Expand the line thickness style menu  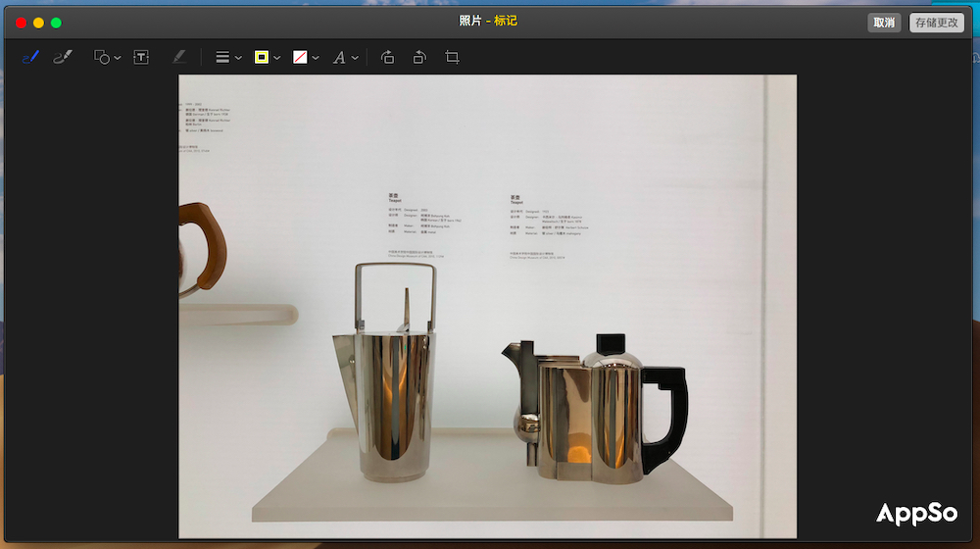tap(228, 58)
